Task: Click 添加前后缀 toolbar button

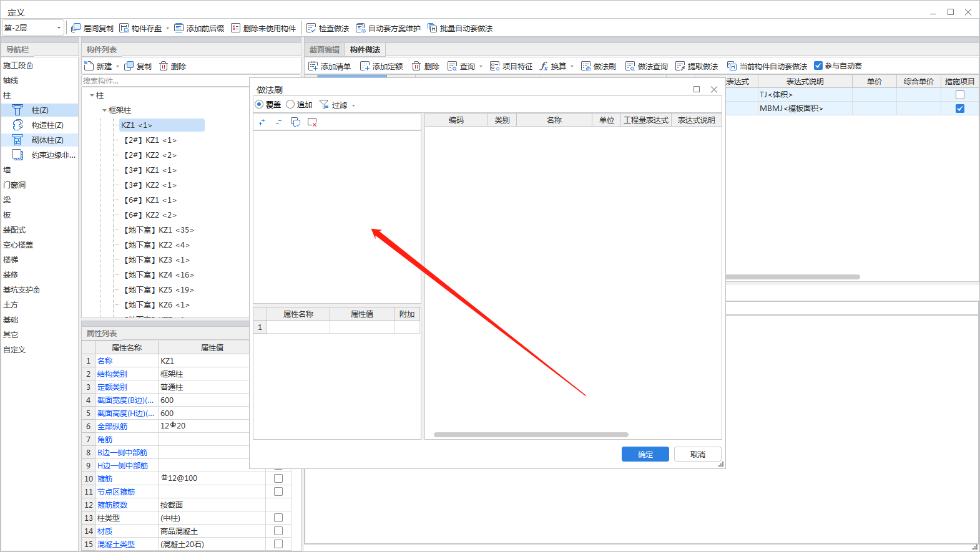Action: click(199, 28)
